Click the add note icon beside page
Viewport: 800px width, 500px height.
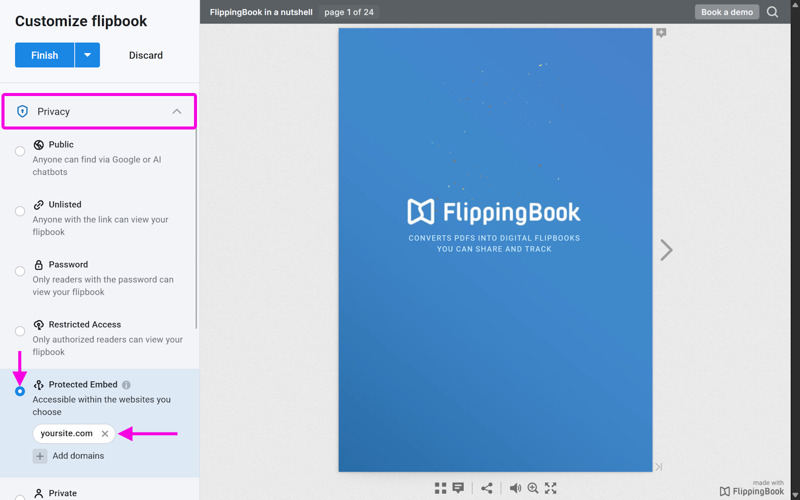[x=661, y=33]
